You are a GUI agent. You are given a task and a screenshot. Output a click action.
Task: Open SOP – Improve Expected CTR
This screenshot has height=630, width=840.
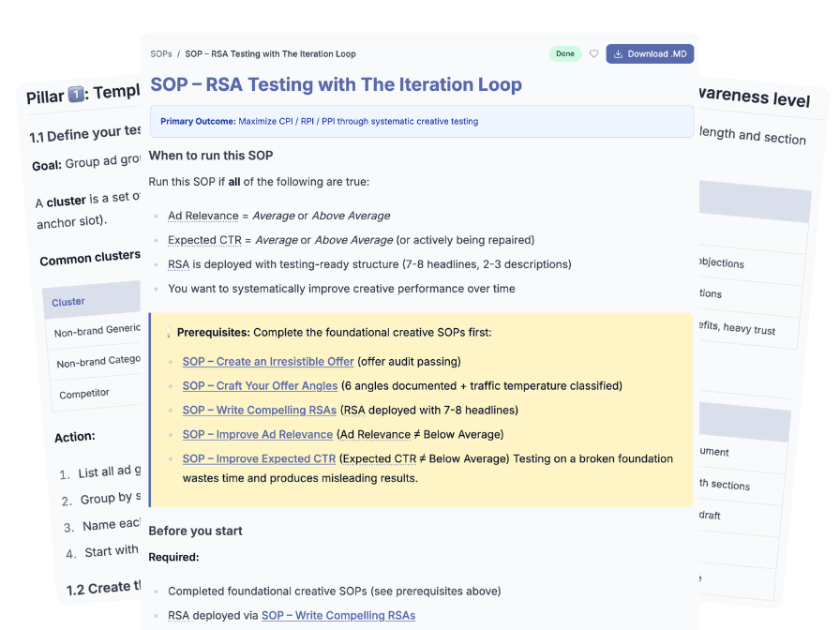(258, 458)
